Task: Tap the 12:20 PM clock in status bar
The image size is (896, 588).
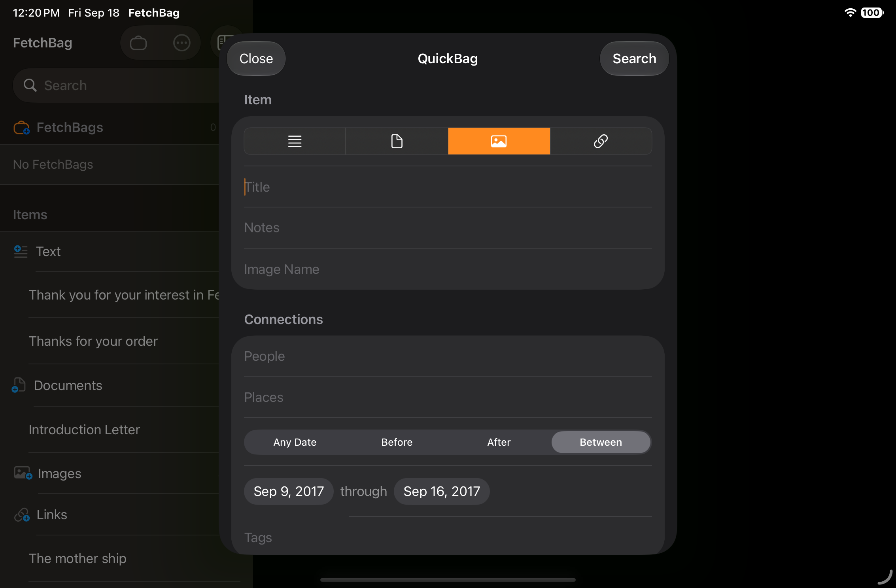Action: coord(36,13)
